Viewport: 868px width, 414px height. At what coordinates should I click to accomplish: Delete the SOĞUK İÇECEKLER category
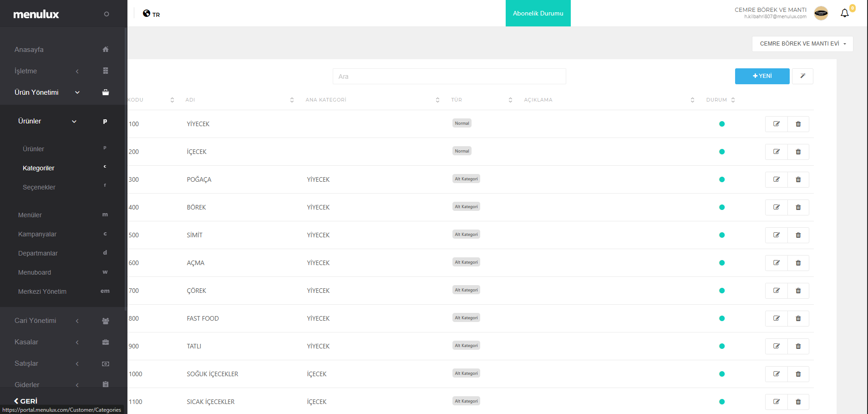click(x=798, y=374)
